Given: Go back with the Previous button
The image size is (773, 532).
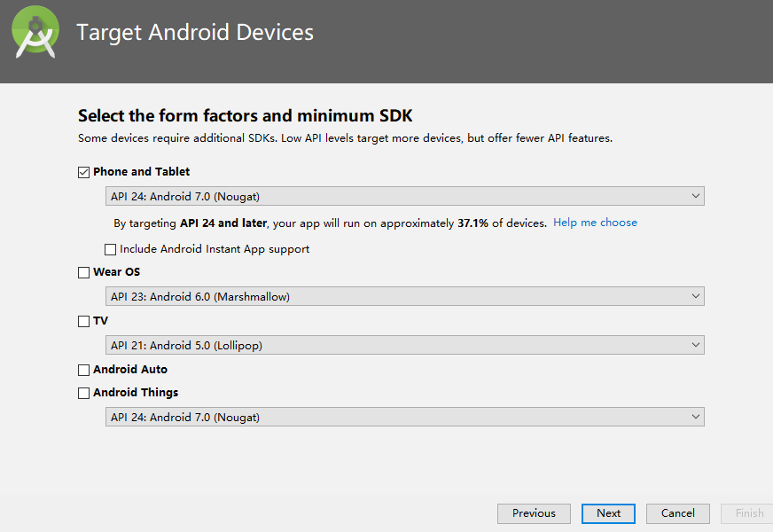Looking at the screenshot, I should tap(534, 513).
